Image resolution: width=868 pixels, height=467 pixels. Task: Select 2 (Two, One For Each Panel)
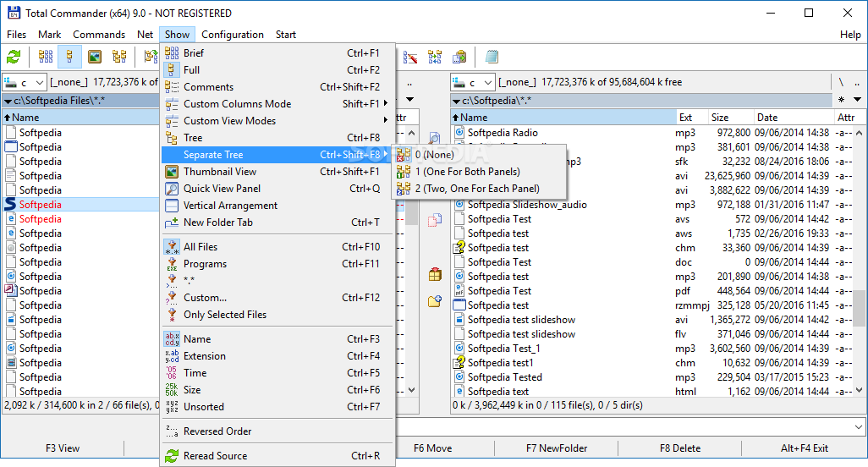tap(479, 189)
